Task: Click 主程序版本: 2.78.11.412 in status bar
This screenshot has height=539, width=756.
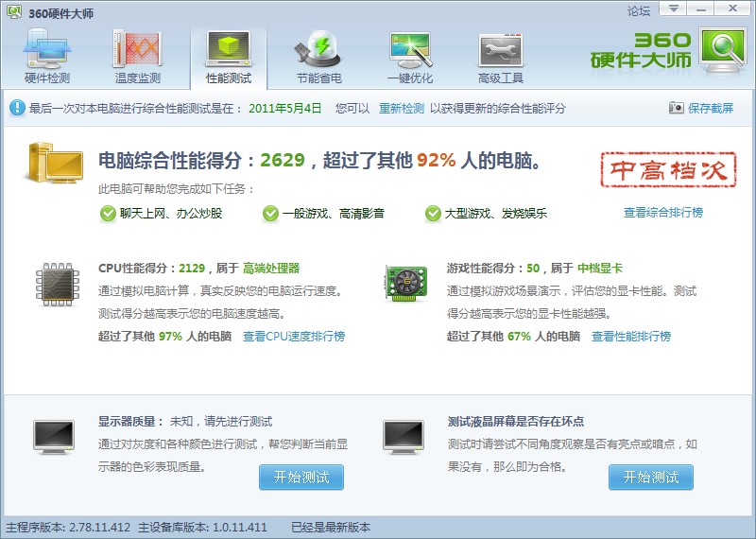Action: coord(68,528)
